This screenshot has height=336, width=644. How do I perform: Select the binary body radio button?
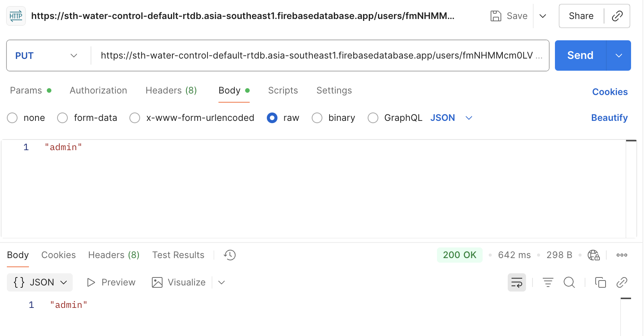click(317, 118)
